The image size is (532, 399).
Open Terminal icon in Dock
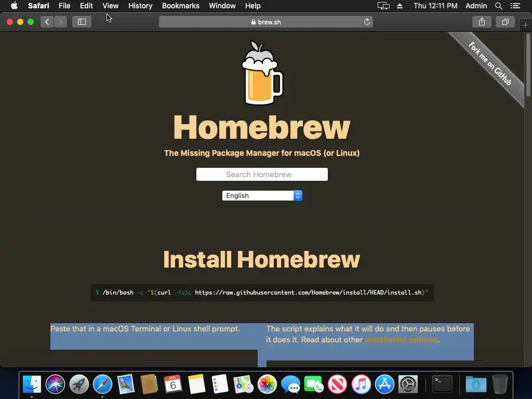[443, 384]
